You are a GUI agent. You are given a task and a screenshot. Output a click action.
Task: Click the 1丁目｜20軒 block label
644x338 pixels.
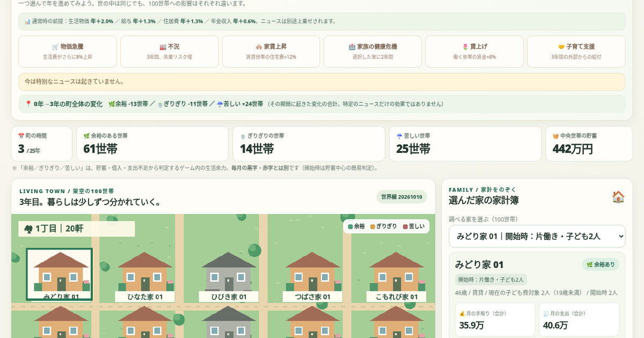[x=77, y=229]
